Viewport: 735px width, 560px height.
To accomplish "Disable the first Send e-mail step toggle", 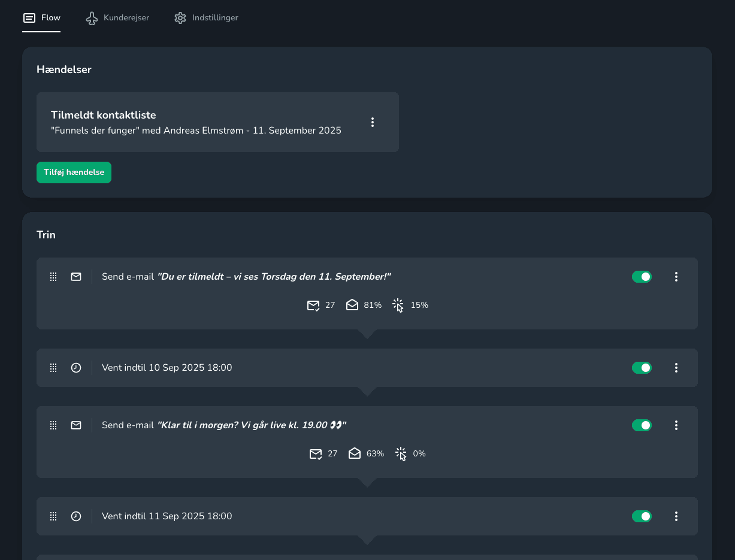I will click(642, 277).
